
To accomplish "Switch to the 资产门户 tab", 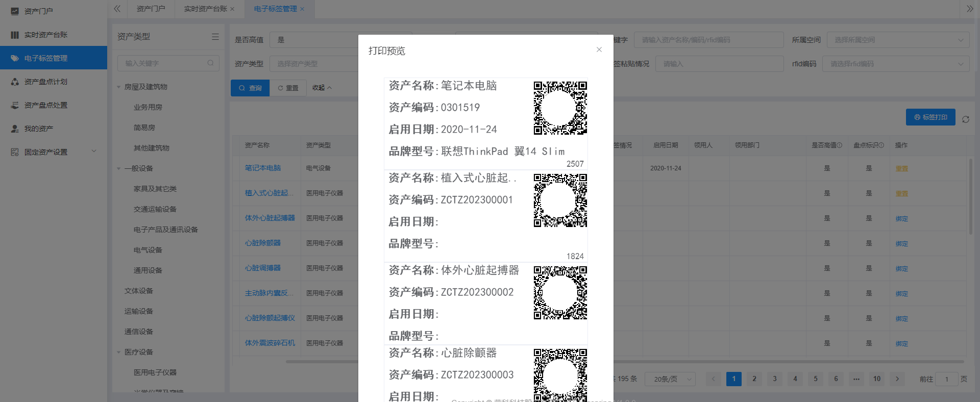I will [x=151, y=9].
